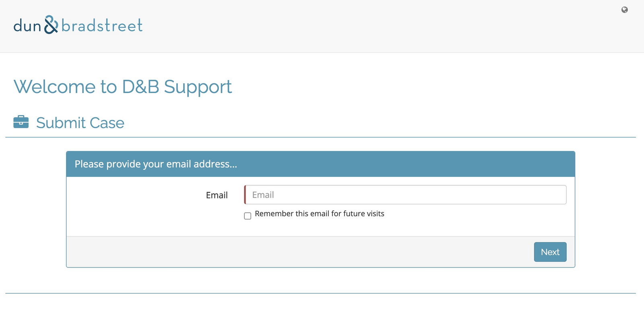Image resolution: width=644 pixels, height=323 pixels.
Task: Click the word "Case" in Submit Case
Action: 107,123
